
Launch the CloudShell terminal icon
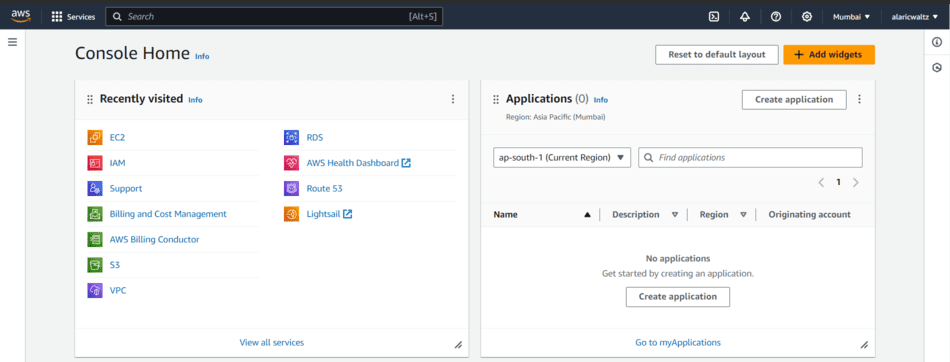point(714,17)
